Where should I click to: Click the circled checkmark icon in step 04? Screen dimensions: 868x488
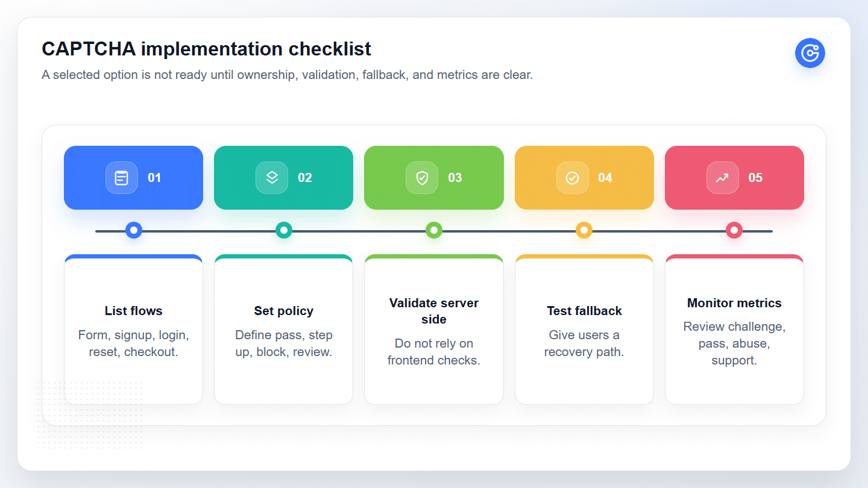click(x=572, y=178)
